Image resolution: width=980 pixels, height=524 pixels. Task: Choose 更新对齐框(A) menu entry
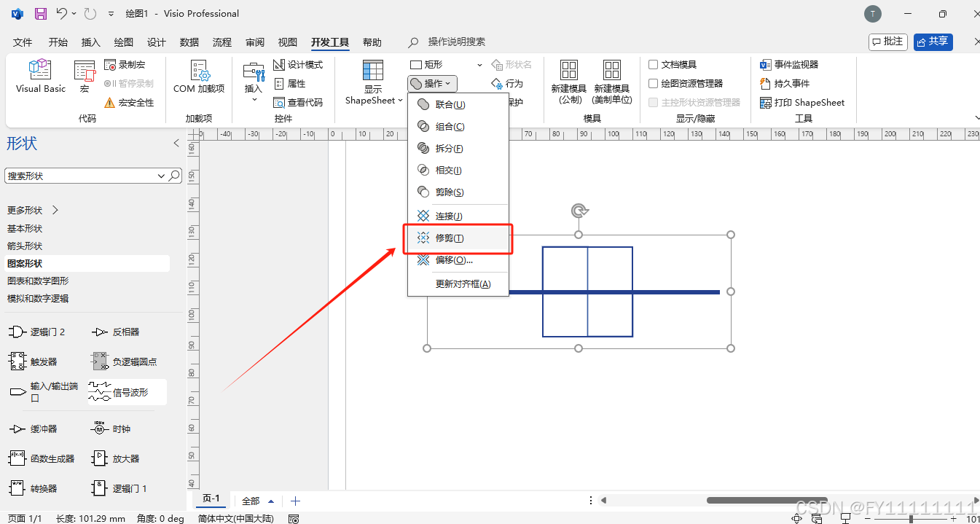point(458,284)
